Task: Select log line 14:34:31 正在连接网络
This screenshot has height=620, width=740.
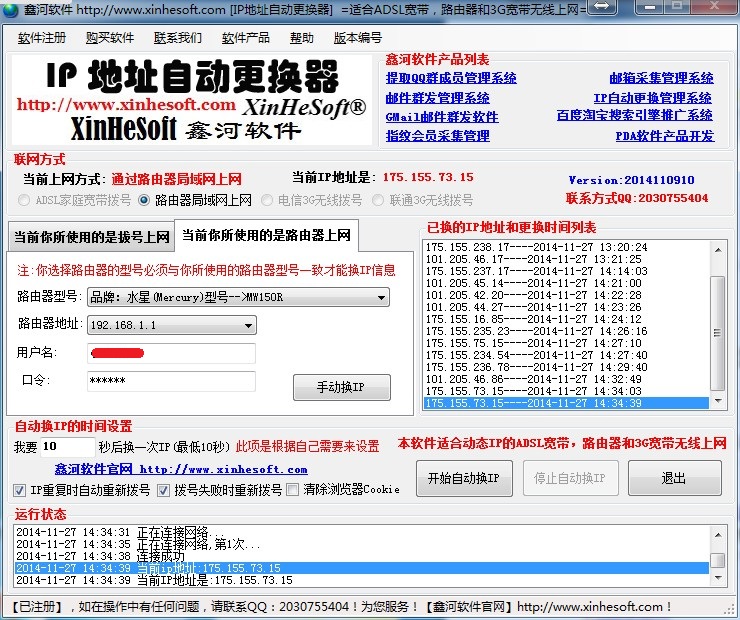Action: (x=362, y=532)
